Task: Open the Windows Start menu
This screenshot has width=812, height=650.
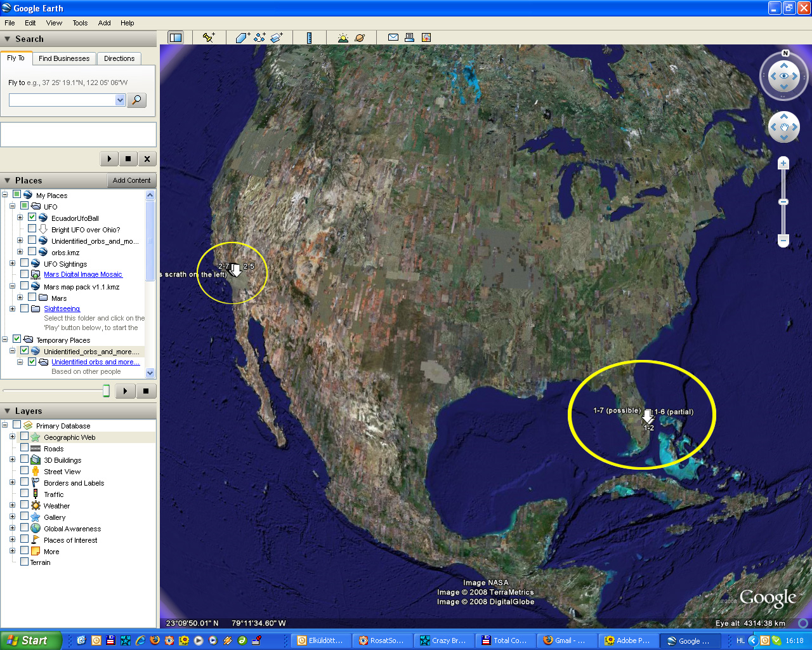Action: [30, 640]
